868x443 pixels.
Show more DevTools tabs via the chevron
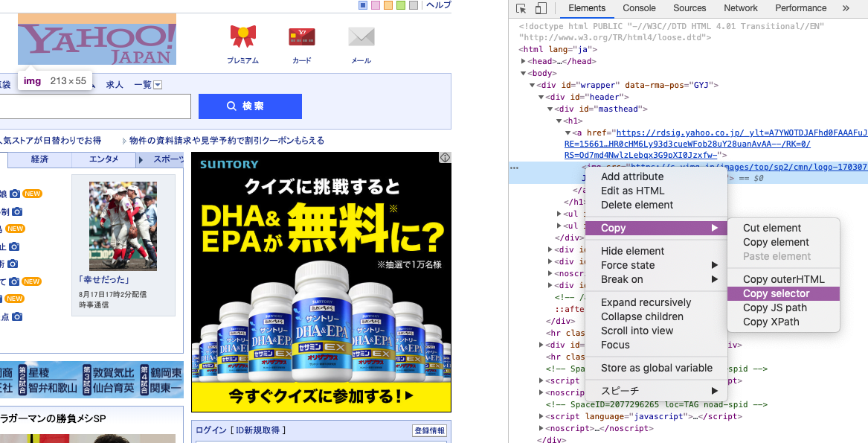845,8
